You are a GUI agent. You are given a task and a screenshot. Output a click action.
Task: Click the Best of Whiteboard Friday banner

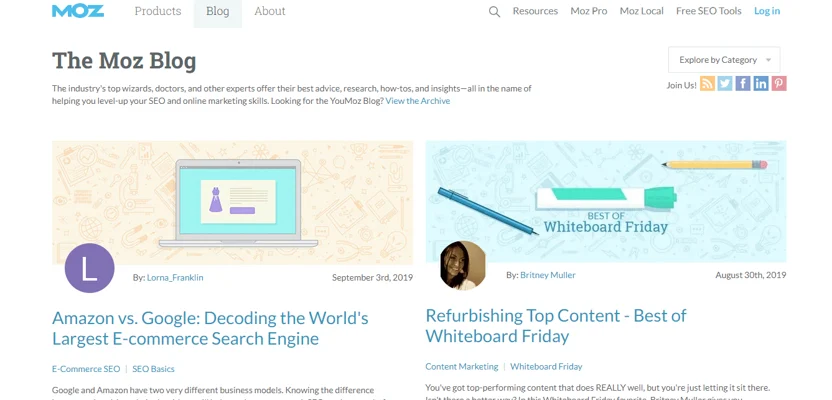click(606, 201)
